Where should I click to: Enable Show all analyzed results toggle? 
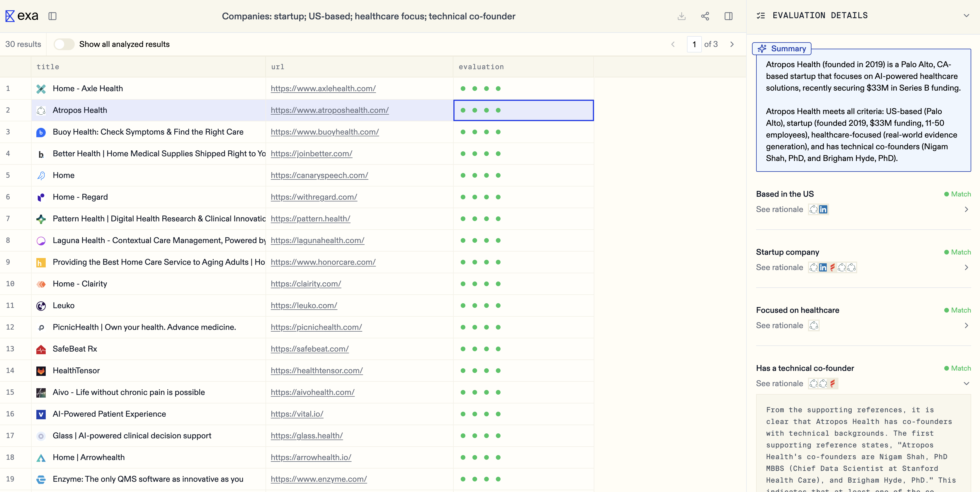click(64, 44)
